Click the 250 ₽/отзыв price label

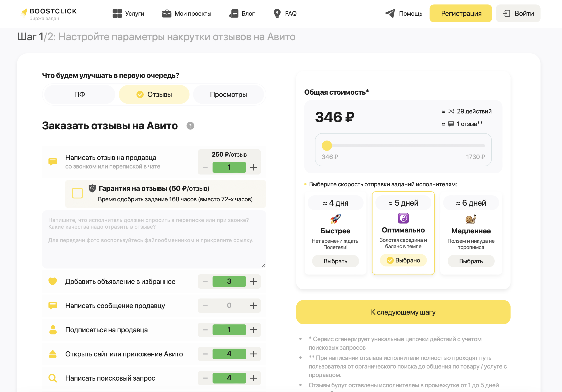pyautogui.click(x=229, y=155)
